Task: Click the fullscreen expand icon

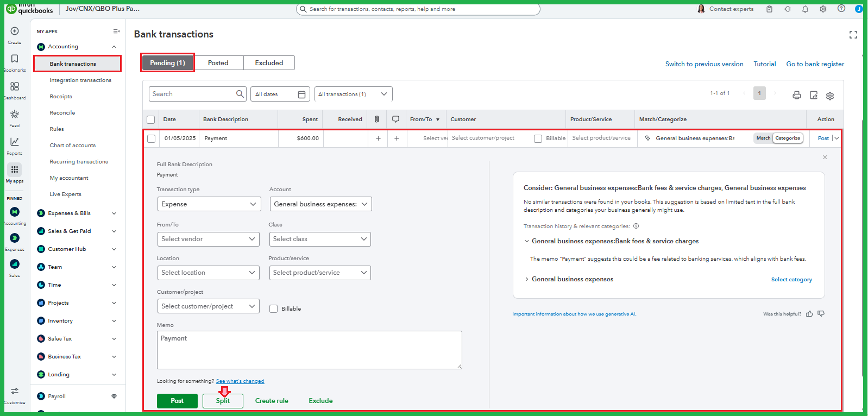Action: (x=853, y=35)
